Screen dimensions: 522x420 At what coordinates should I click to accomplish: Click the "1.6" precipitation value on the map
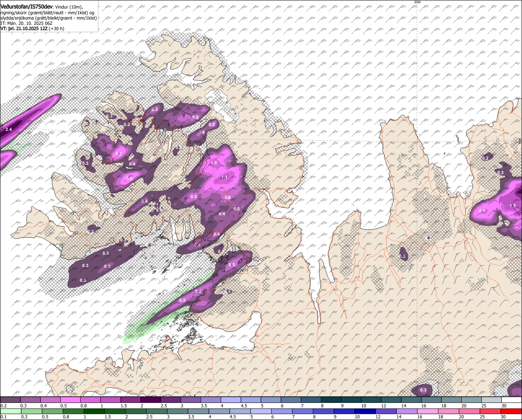click(513, 206)
